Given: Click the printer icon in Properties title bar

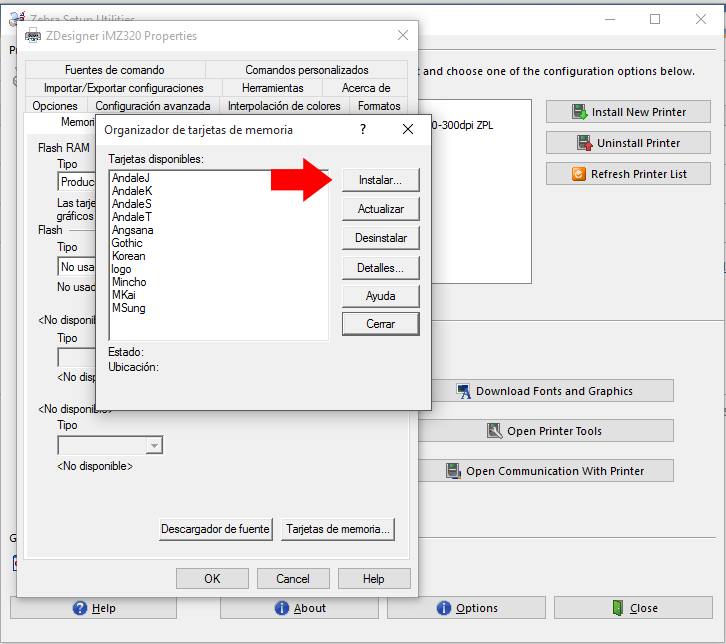Looking at the screenshot, I should coord(32,36).
